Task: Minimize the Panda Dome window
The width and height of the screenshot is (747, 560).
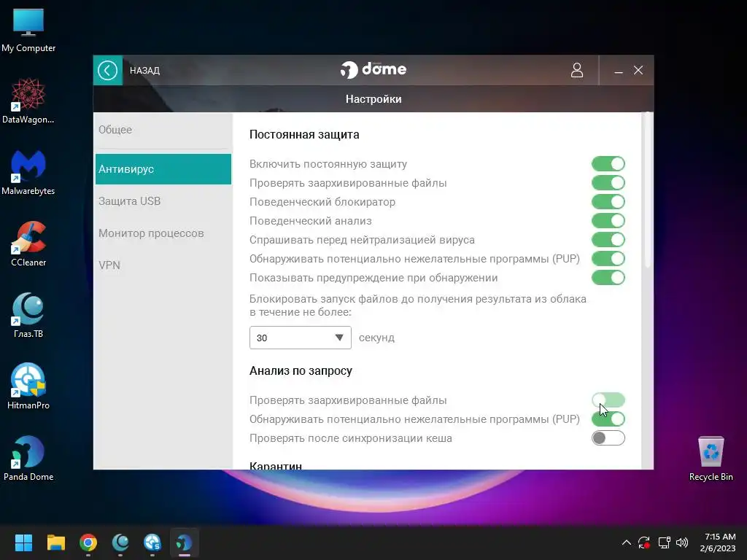Action: 619,71
